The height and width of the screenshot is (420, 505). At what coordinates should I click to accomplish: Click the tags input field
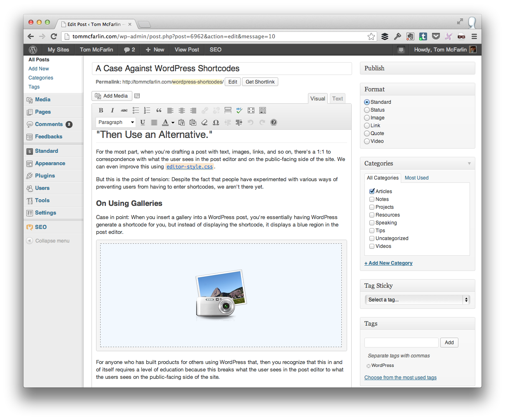tap(401, 342)
